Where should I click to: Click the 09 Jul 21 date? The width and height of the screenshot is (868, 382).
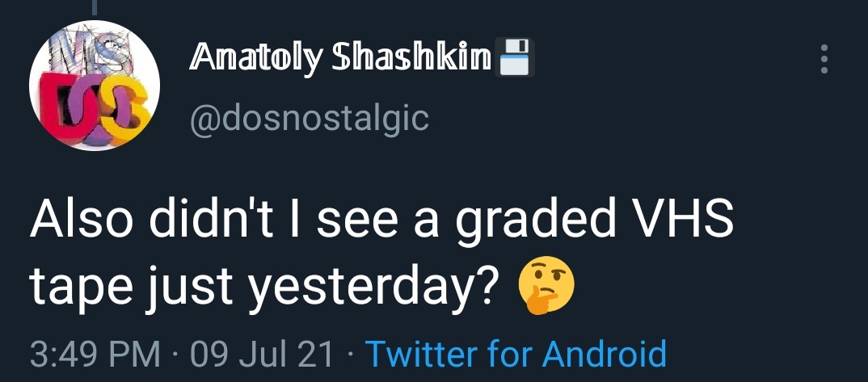click(262, 354)
